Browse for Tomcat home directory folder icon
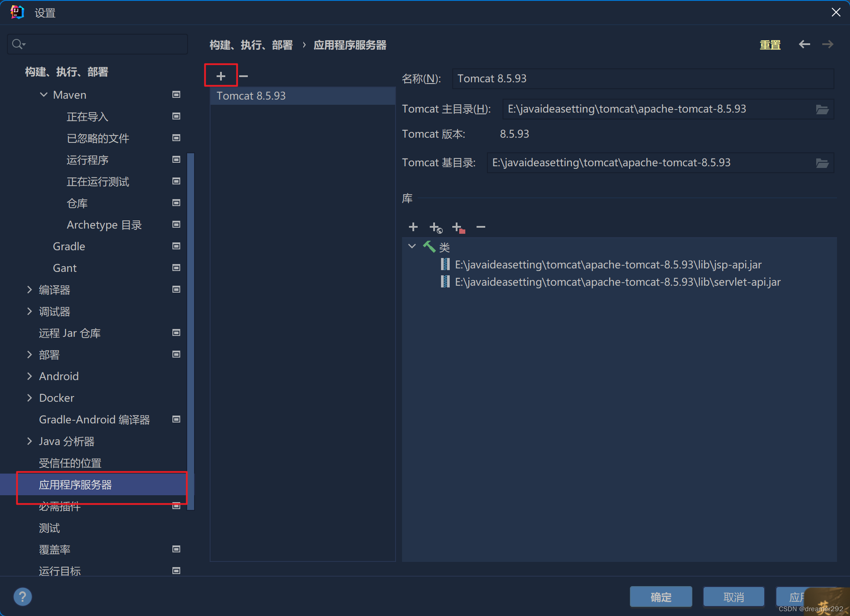The height and width of the screenshot is (616, 850). 822,109
